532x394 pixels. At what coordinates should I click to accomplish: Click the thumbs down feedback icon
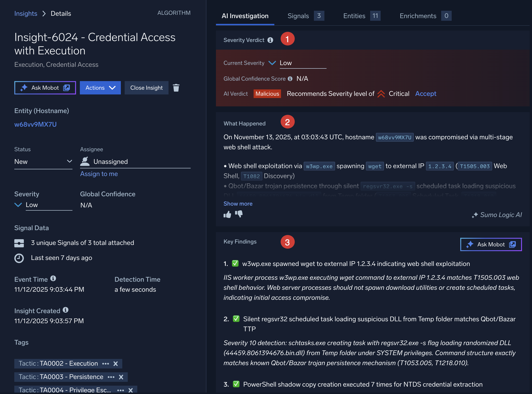pyautogui.click(x=239, y=214)
